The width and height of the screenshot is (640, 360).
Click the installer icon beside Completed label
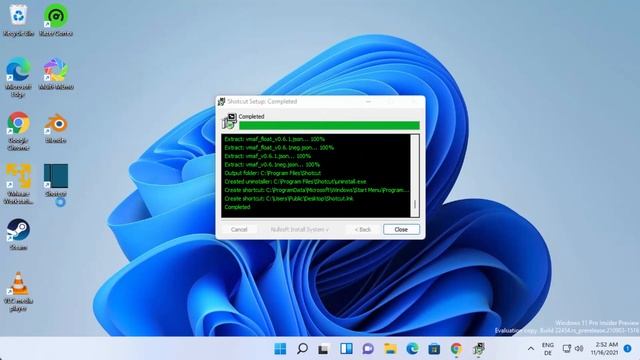pyautogui.click(x=229, y=121)
